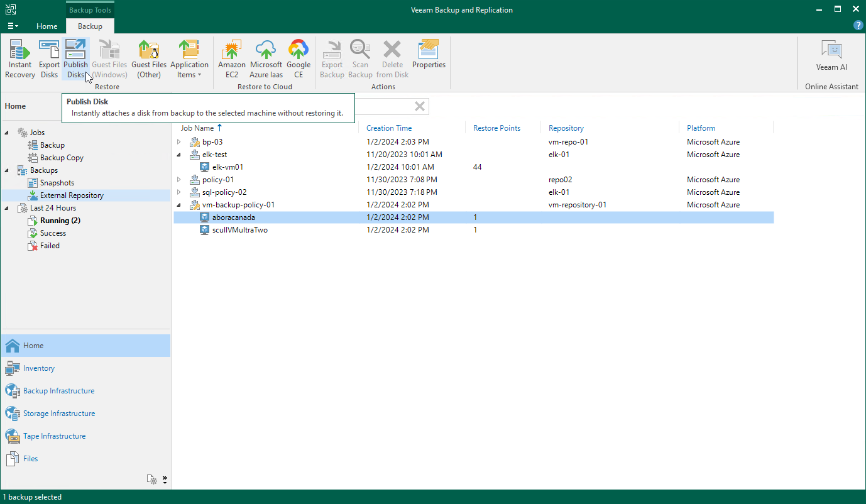This screenshot has width=866, height=504.
Task: Click the vm-repository-01 repository cell
Action: pos(578,205)
